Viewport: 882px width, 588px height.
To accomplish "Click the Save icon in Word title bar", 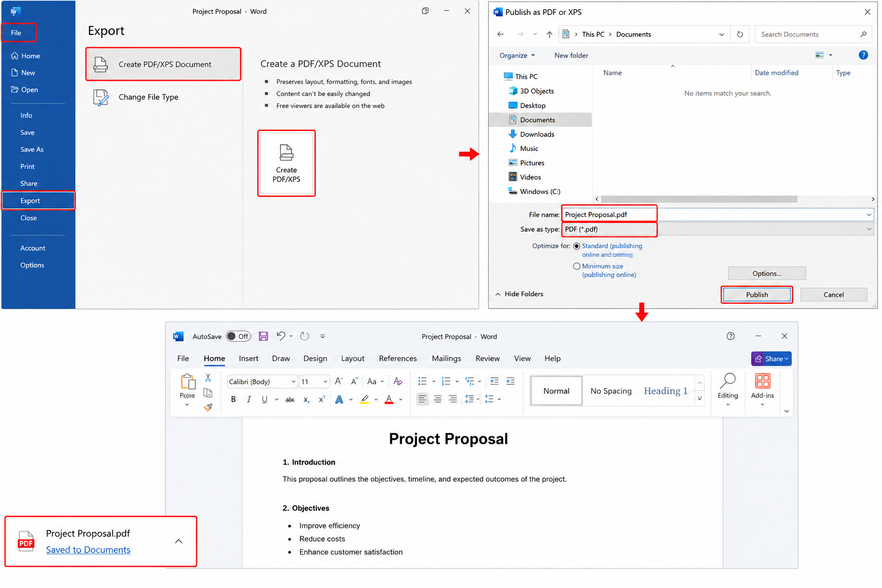I will click(264, 336).
